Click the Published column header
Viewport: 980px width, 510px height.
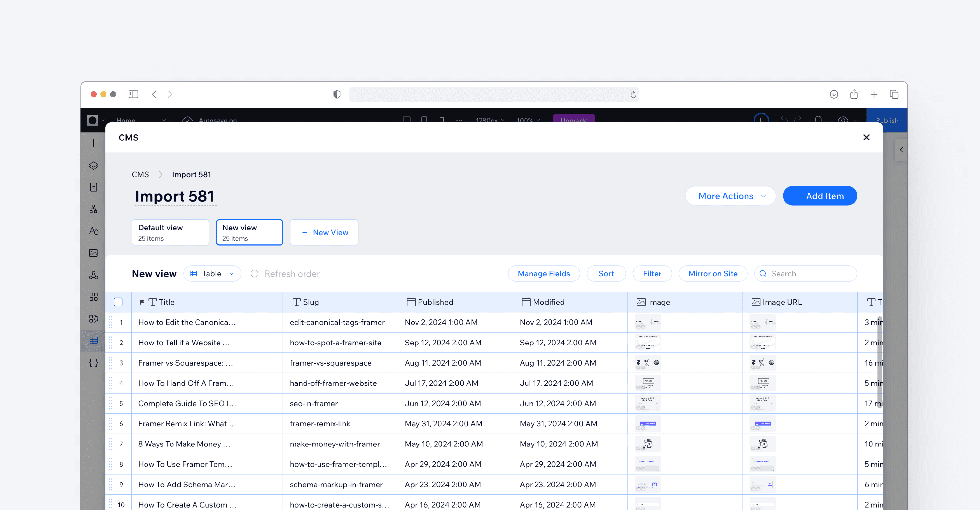tap(455, 302)
